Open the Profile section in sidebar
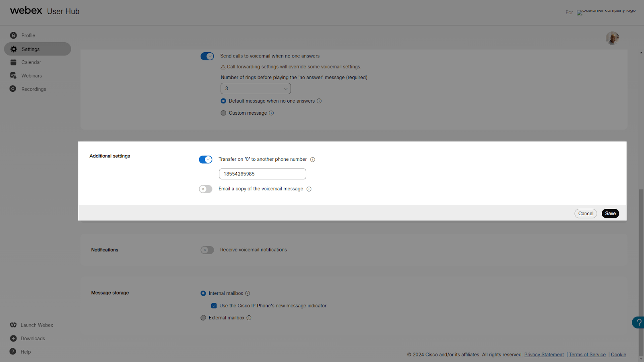This screenshot has width=644, height=362. 28,35
